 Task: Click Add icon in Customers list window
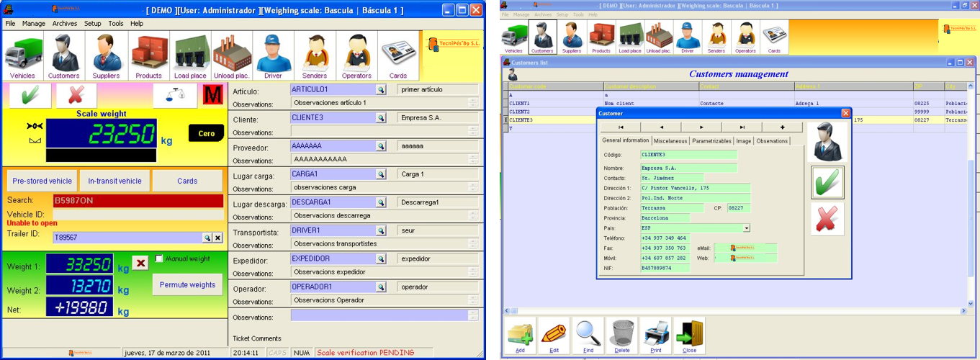[x=521, y=336]
